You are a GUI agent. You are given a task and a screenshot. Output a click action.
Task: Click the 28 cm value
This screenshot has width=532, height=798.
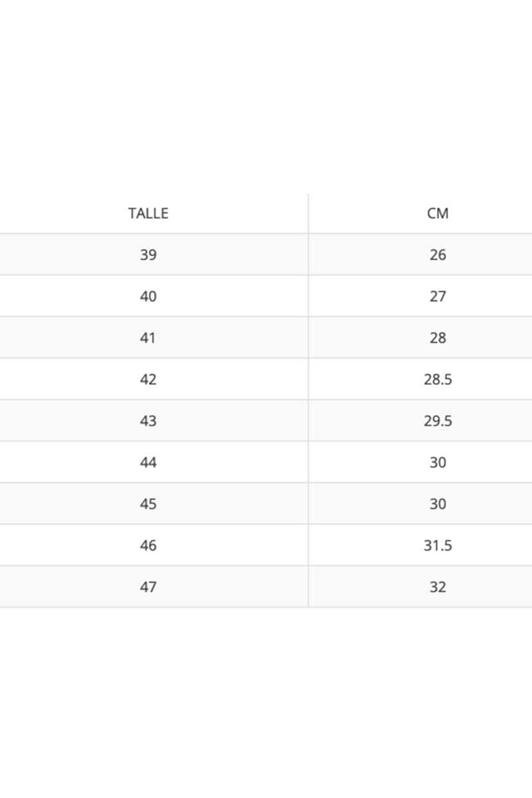[x=438, y=338]
